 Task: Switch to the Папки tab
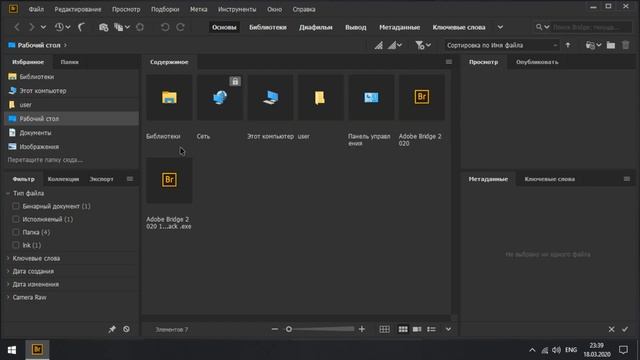click(x=69, y=62)
